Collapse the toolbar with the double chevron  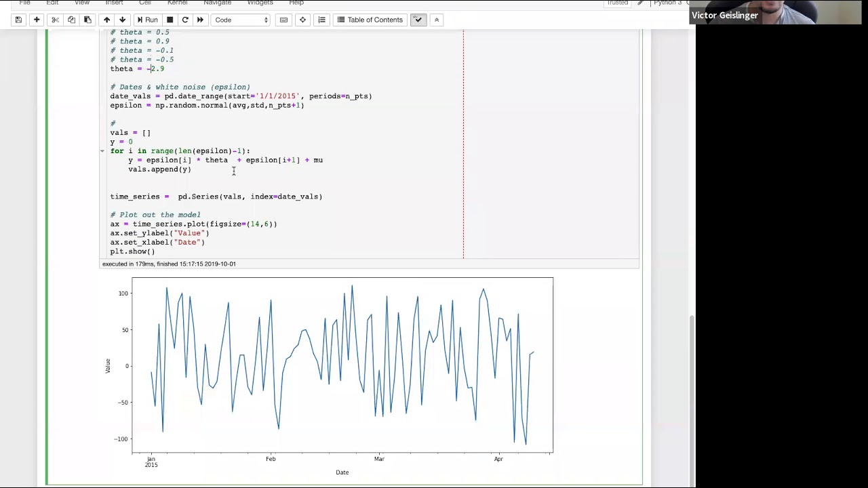[437, 20]
